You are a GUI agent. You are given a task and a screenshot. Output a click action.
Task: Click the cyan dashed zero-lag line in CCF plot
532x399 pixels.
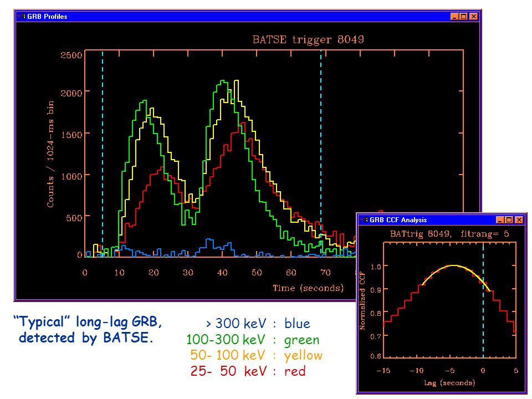483,300
